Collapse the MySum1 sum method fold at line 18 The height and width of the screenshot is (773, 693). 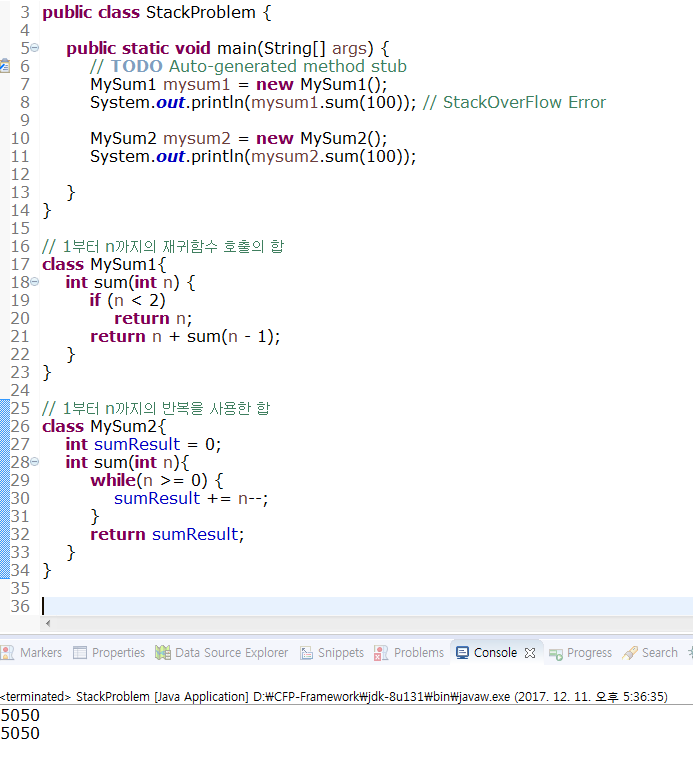35,282
